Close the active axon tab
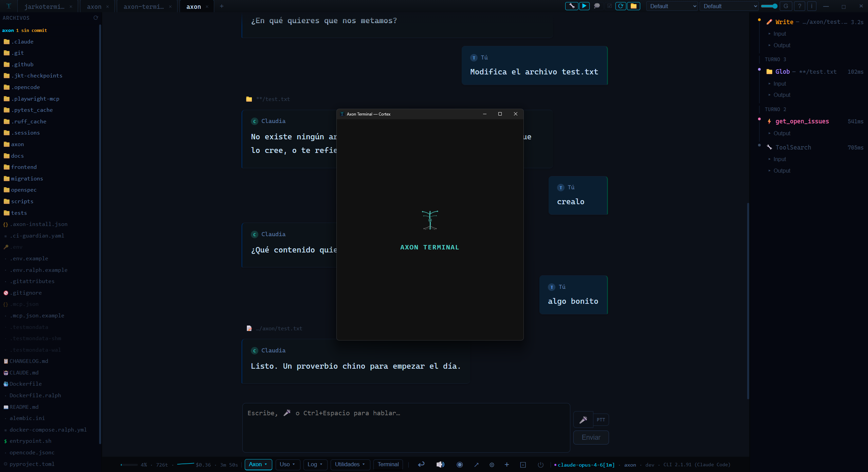The width and height of the screenshot is (868, 472). pos(207,6)
